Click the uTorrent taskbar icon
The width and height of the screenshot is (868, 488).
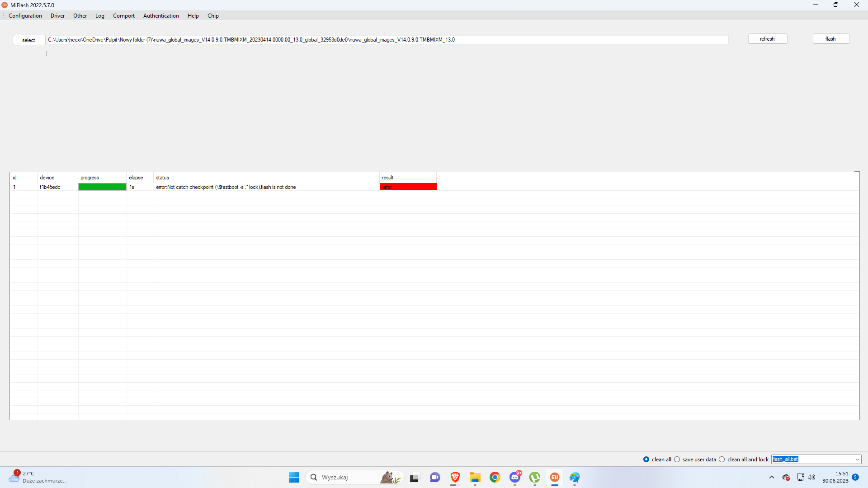click(535, 477)
